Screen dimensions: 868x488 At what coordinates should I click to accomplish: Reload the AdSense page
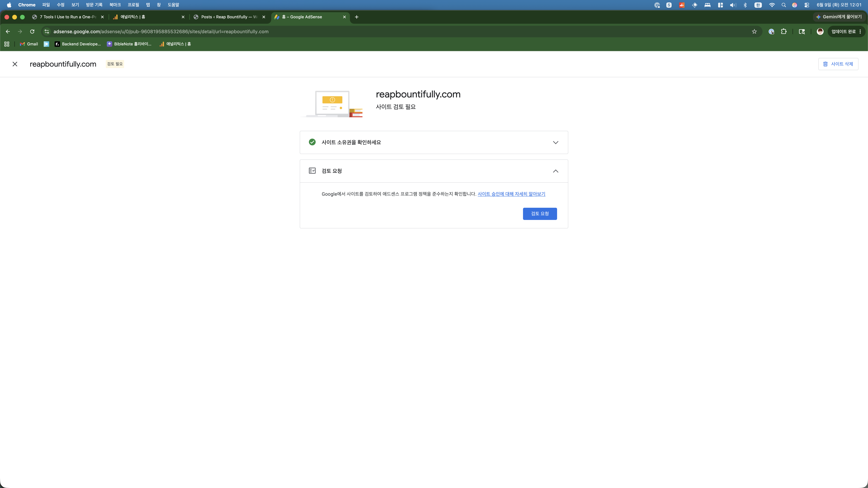click(32, 32)
